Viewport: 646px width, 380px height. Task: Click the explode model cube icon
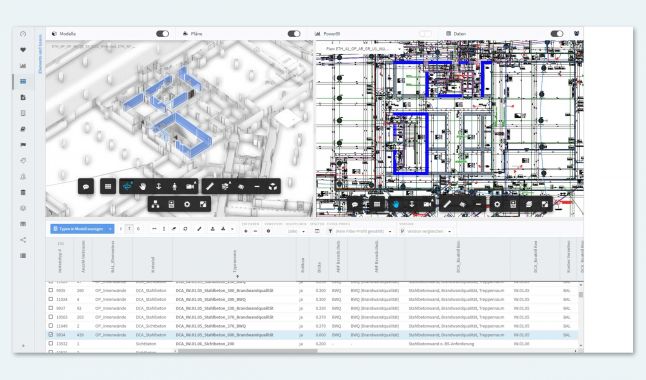pos(273,187)
